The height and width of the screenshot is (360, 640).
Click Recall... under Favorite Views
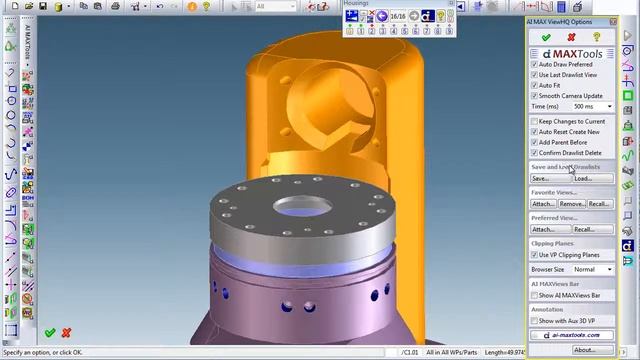point(600,204)
